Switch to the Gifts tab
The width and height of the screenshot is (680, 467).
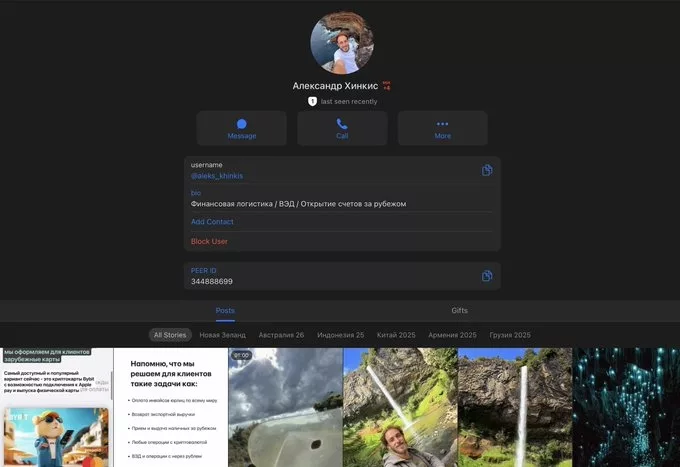pos(459,311)
